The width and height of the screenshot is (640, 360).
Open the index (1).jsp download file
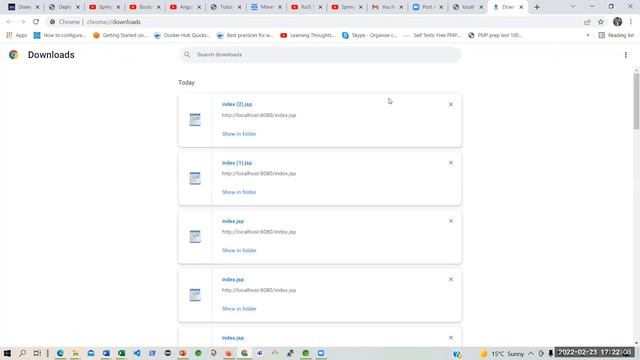[x=237, y=163]
